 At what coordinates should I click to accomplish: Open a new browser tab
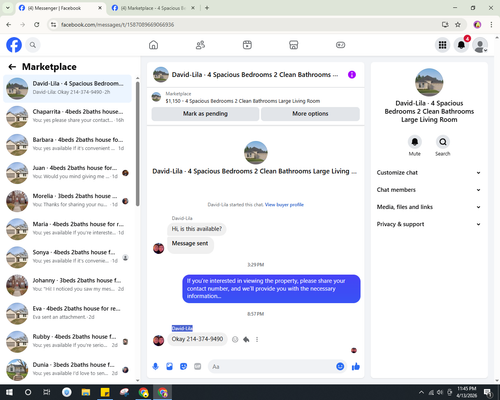[207, 8]
